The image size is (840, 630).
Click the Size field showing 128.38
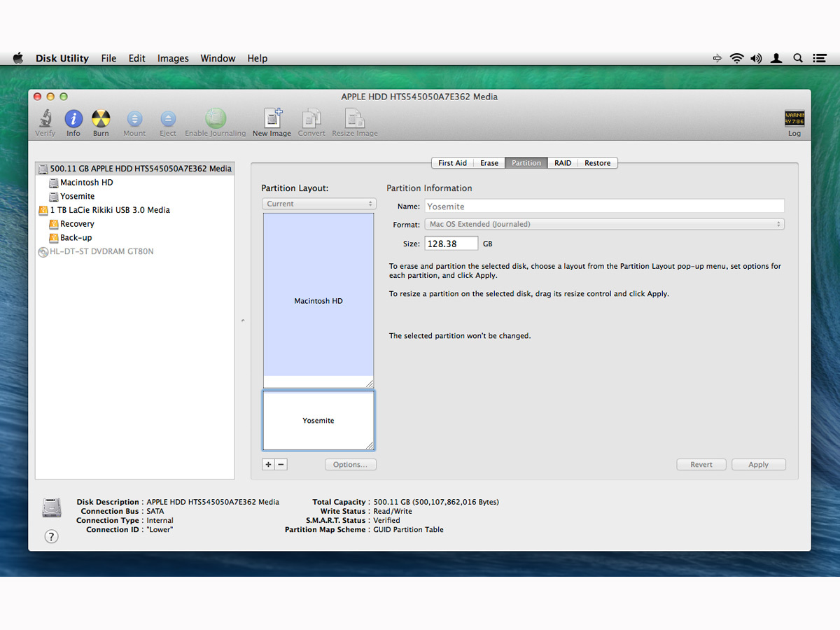pos(451,244)
